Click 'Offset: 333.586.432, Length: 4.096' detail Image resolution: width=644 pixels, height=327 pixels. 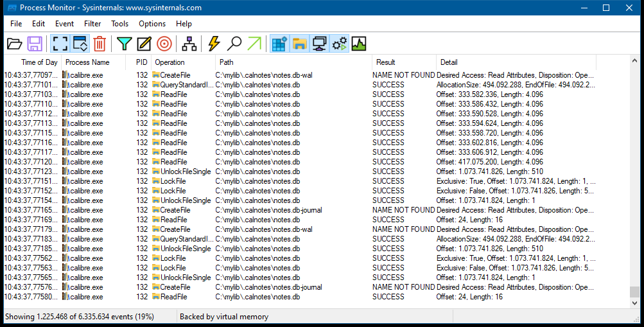point(489,104)
